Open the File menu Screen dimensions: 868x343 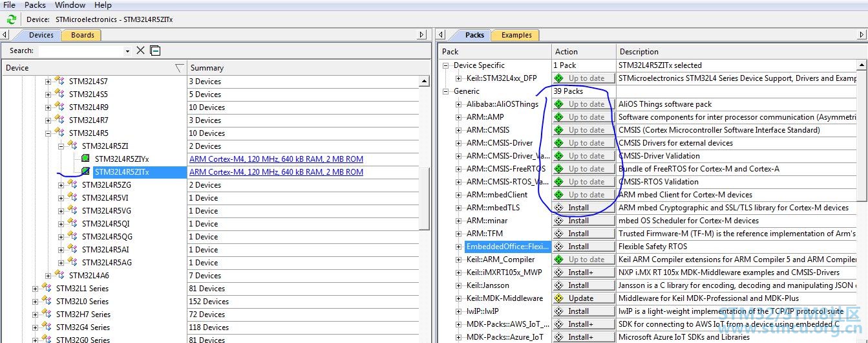click(10, 5)
